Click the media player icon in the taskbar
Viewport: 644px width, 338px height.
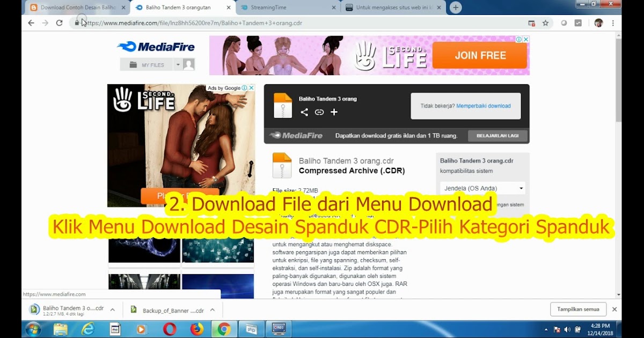142,329
